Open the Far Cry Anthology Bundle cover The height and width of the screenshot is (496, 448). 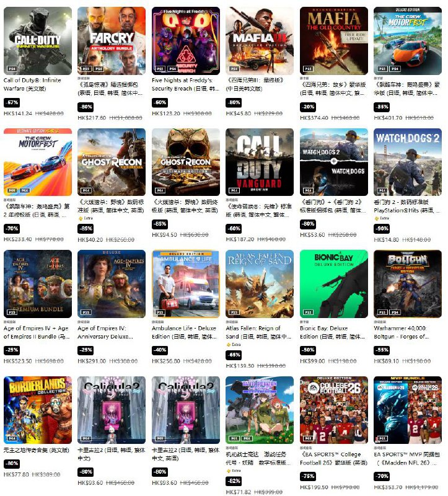coord(112,41)
